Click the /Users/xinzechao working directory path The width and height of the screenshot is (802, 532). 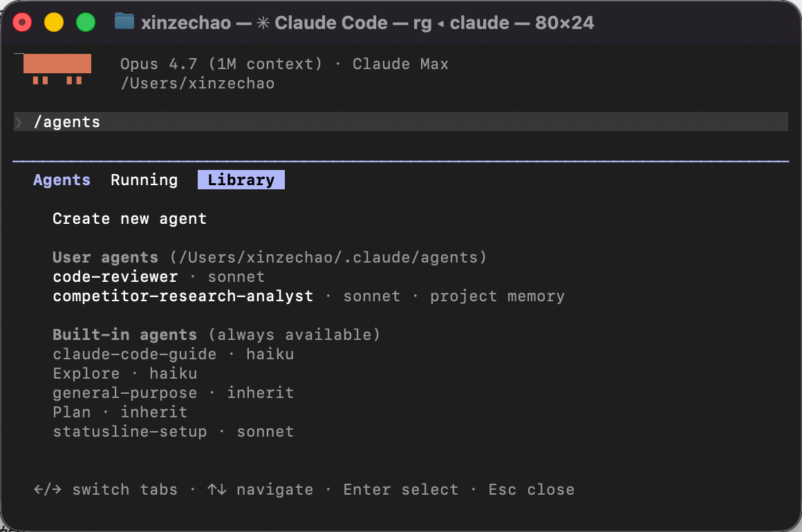198,84
